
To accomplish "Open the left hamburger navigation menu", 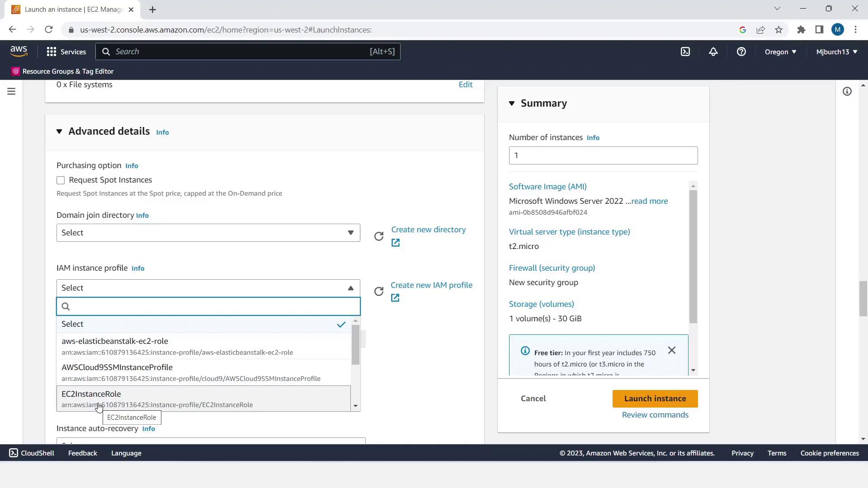I will 11,92.
